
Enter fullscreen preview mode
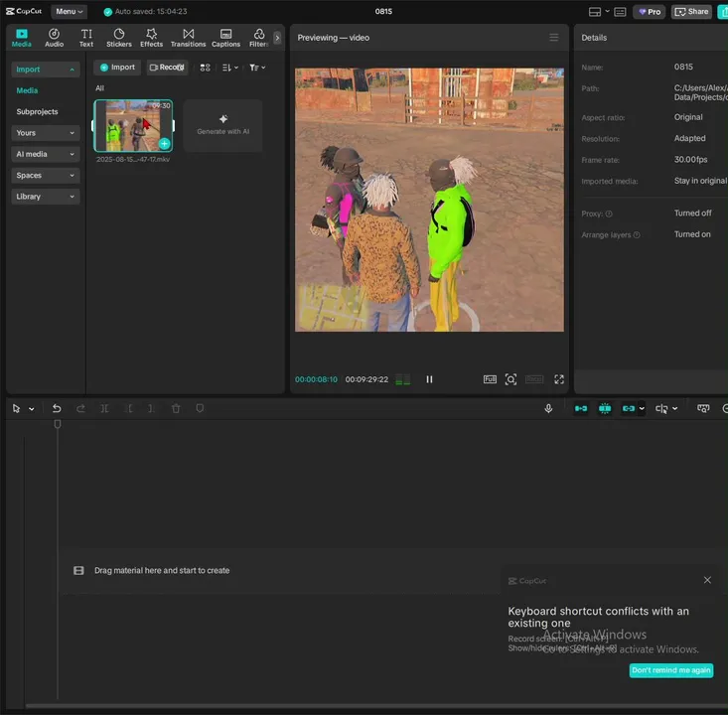tap(559, 379)
